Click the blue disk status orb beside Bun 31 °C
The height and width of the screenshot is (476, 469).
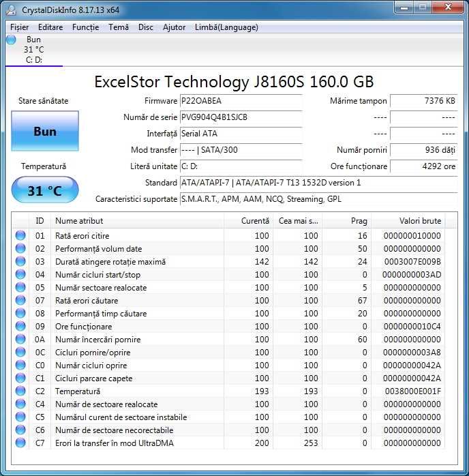(11, 40)
